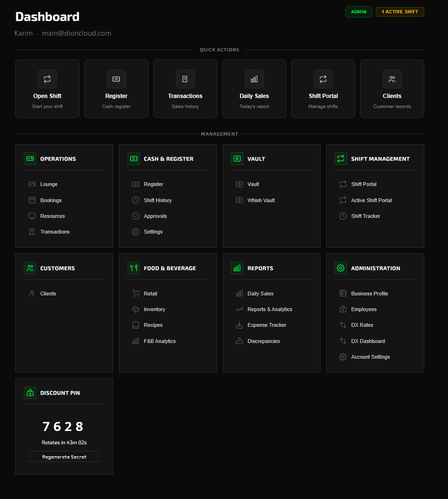Image resolution: width=448 pixels, height=499 pixels.
Task: Open Business Profile
Action: 370,294
